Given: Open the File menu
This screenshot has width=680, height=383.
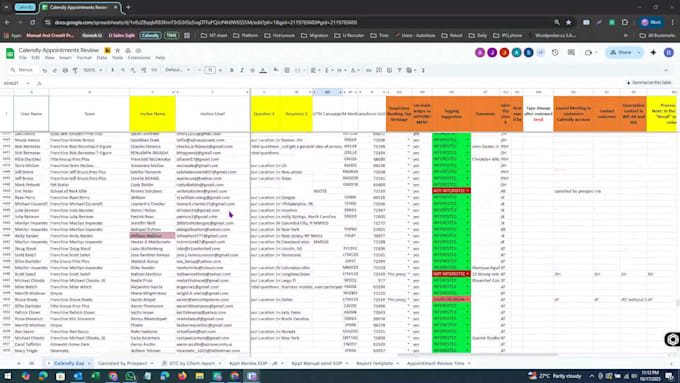Looking at the screenshot, I should pyautogui.click(x=23, y=58).
